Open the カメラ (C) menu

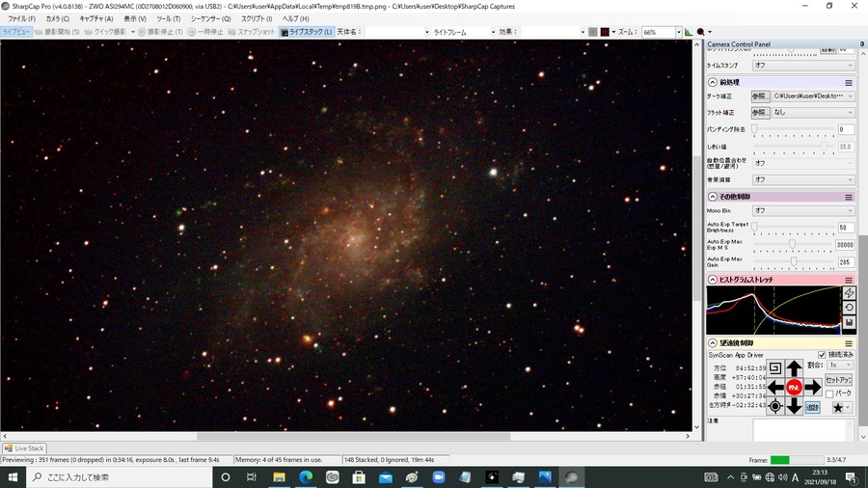click(x=58, y=19)
